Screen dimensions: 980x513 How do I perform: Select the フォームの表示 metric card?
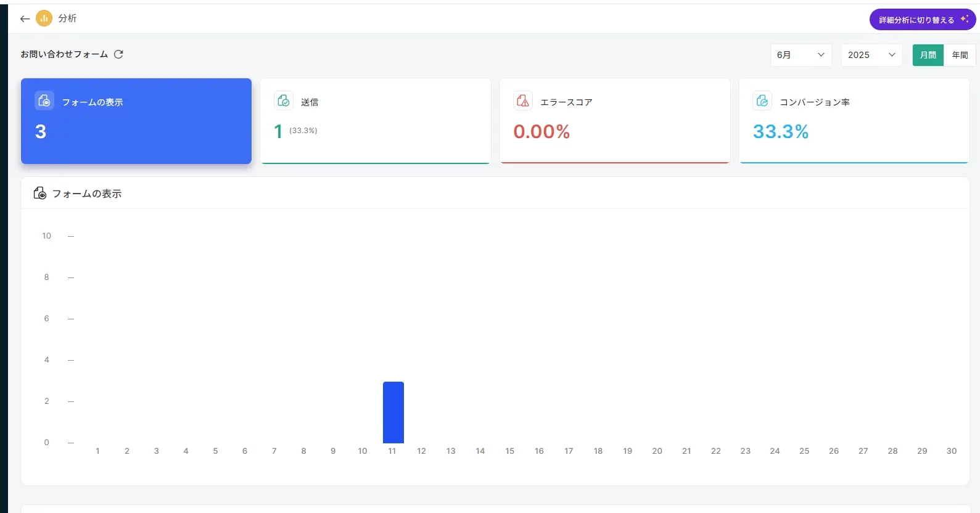[136, 121]
